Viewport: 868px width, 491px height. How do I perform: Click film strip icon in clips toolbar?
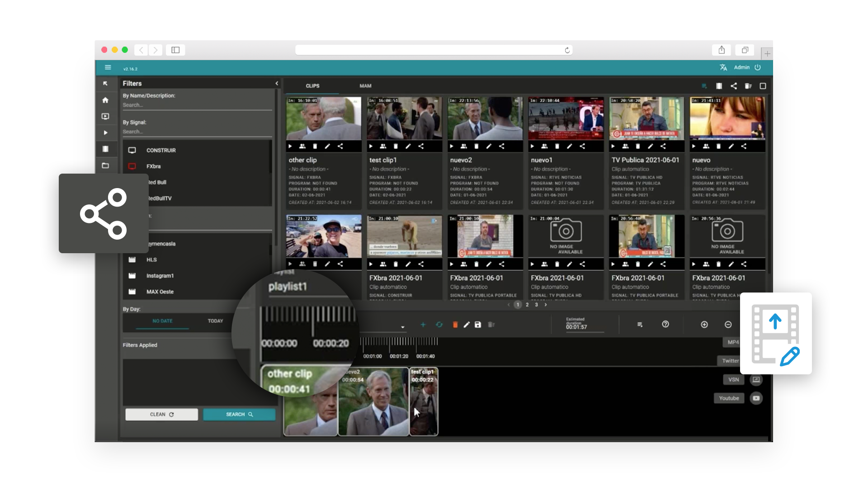(x=719, y=86)
